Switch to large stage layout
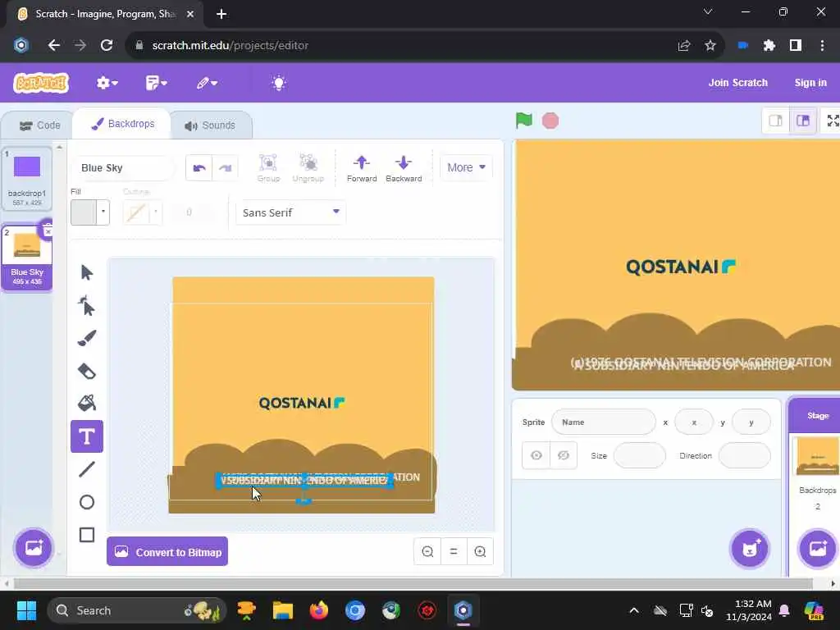The width and height of the screenshot is (840, 630). (803, 121)
